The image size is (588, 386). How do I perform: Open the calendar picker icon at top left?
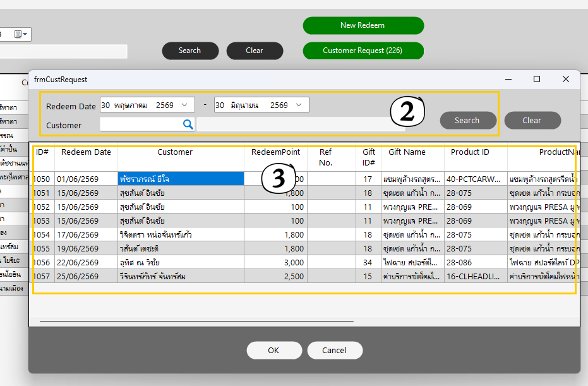point(21,34)
